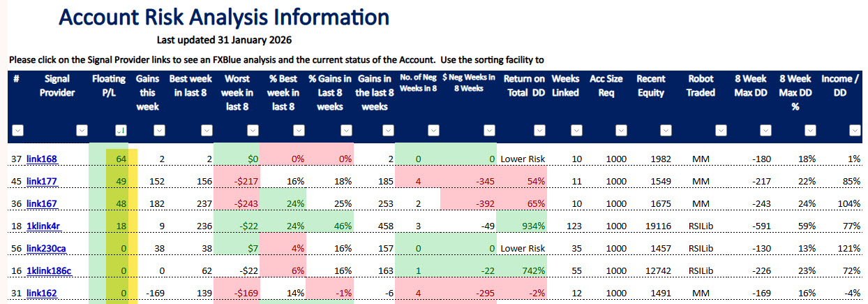Viewport: 868px width, 304px height.
Task: Open the link177 signal provider link
Action: [x=41, y=182]
